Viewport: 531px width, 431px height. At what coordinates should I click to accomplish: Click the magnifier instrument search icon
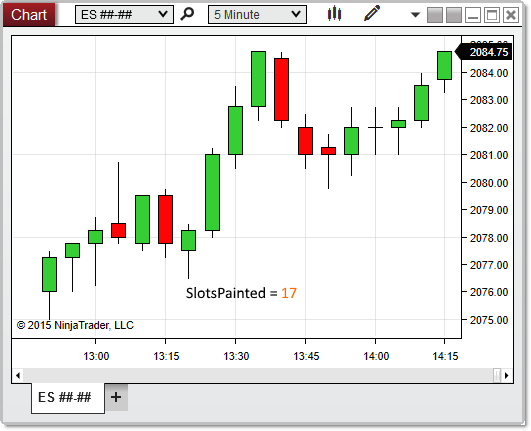click(x=187, y=14)
